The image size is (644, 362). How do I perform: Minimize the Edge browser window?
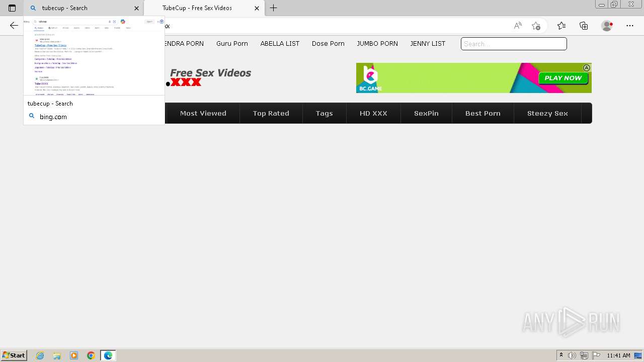point(601,5)
